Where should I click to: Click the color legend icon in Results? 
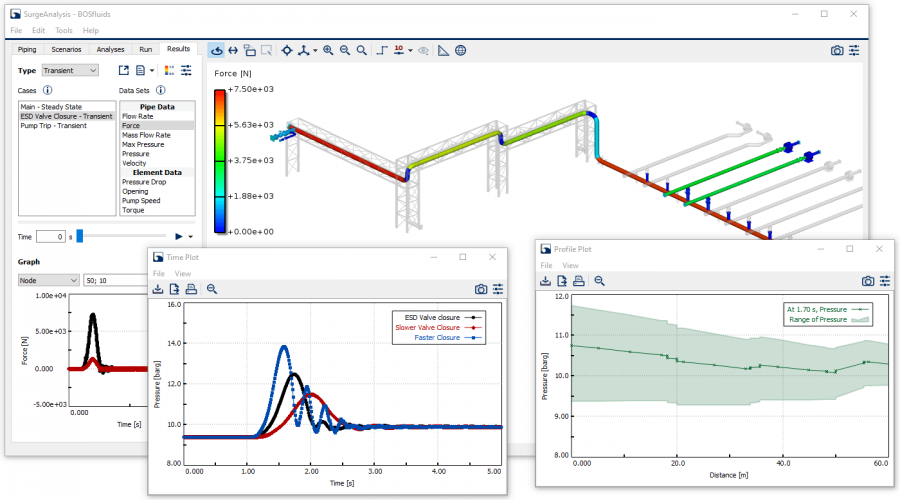pos(168,70)
